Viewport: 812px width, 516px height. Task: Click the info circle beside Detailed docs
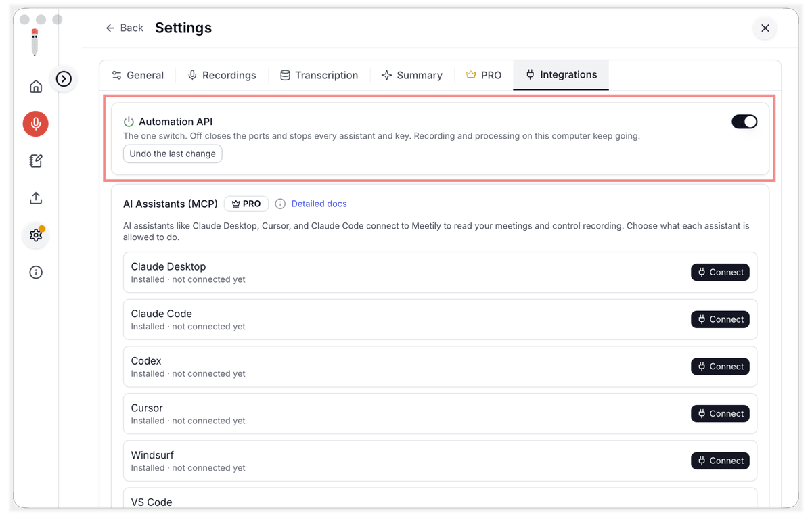pos(280,204)
